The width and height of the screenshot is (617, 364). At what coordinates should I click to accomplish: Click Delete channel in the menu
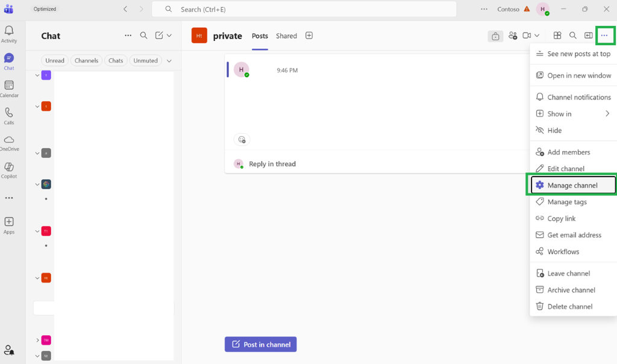pyautogui.click(x=574, y=306)
